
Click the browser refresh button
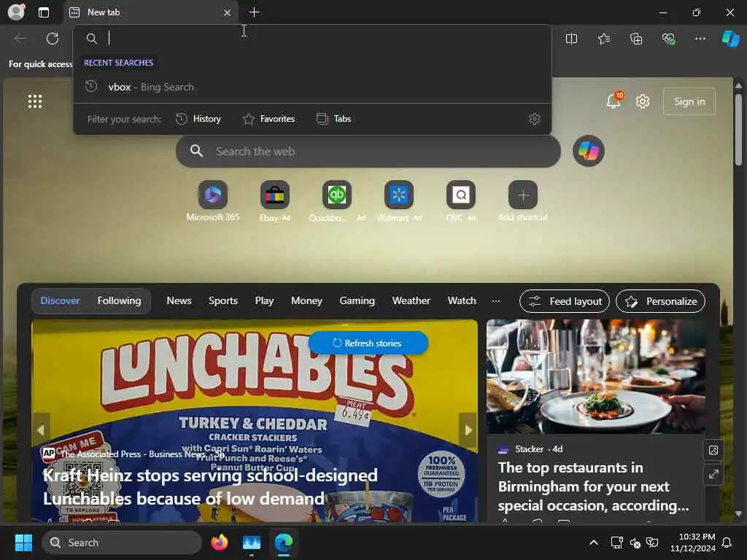[53, 39]
